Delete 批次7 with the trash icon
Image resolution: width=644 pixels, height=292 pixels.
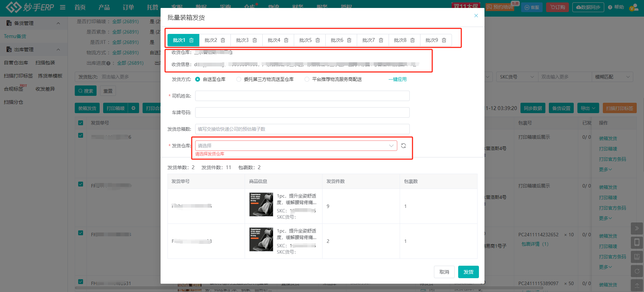pyautogui.click(x=381, y=40)
